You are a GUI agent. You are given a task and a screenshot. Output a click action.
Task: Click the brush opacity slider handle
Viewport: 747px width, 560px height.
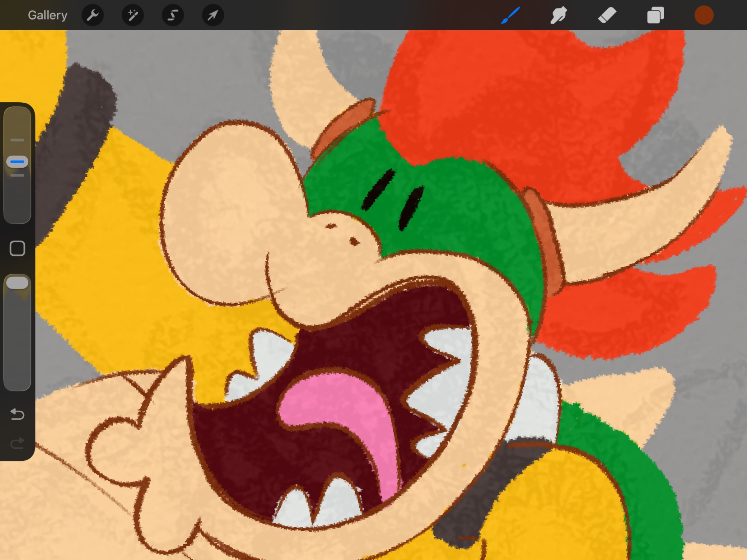coord(17,283)
